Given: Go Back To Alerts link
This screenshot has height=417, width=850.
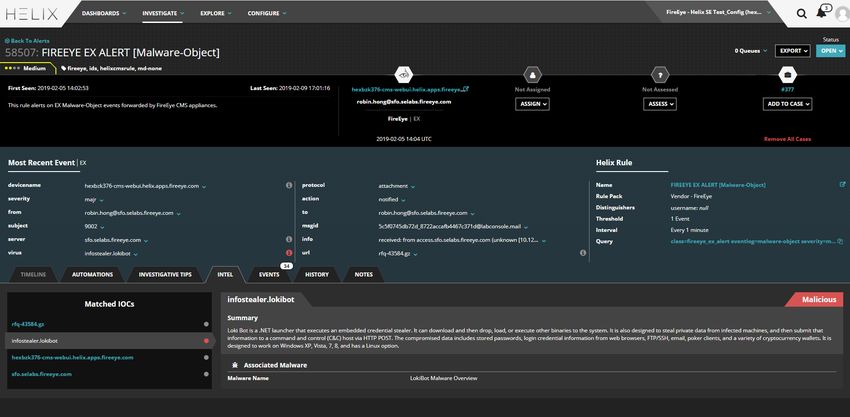Looking at the screenshot, I should pos(27,41).
